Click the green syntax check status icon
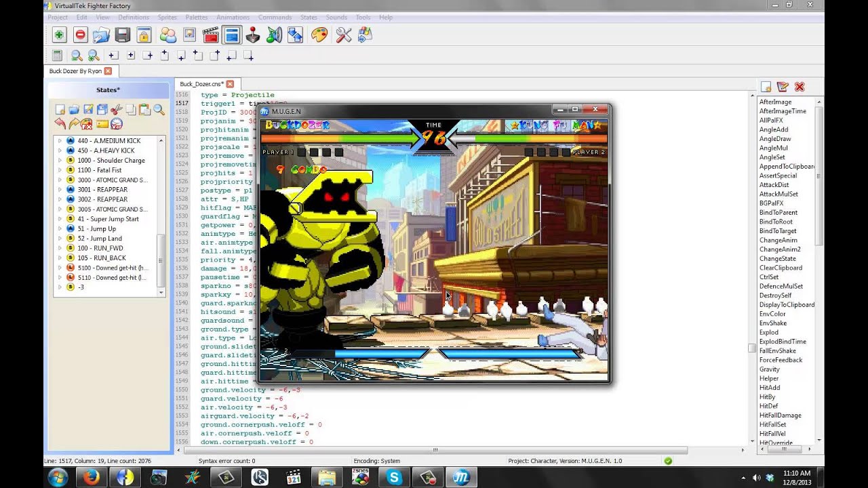The width and height of the screenshot is (868, 488). coord(668,461)
